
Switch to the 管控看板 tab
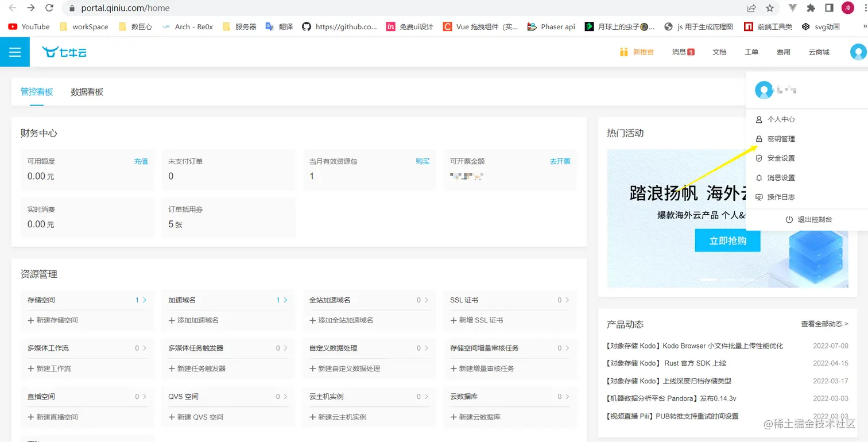[x=37, y=92]
